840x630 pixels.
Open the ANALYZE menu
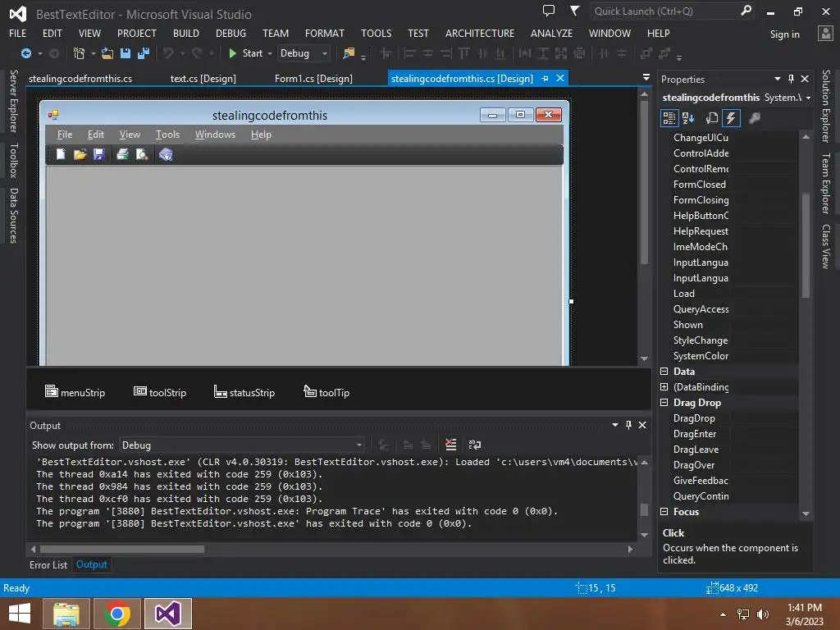click(551, 33)
